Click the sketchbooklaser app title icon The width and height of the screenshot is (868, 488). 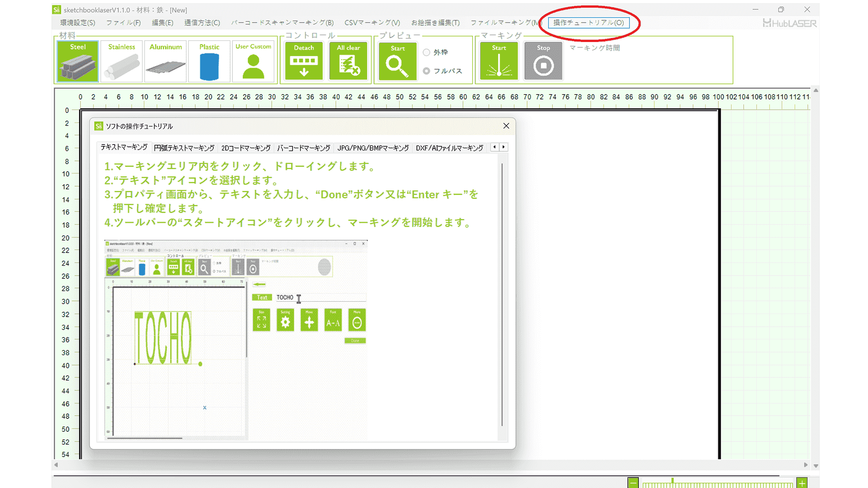57,9
